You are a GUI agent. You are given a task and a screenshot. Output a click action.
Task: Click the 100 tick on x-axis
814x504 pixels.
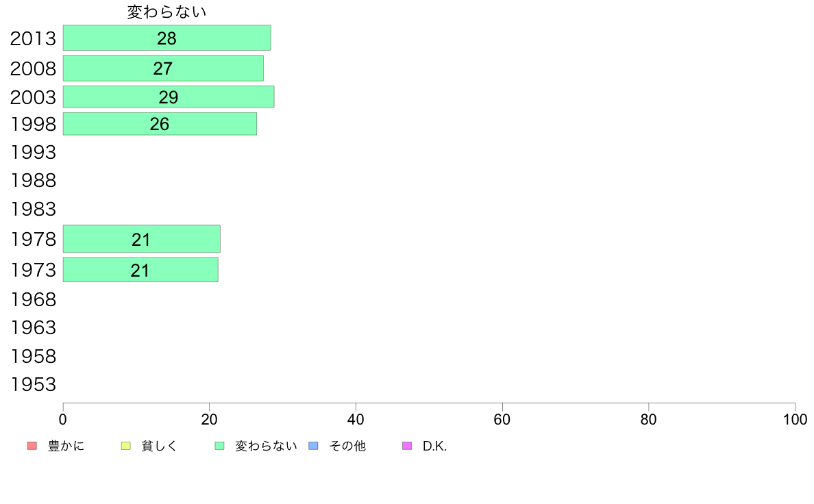(795, 419)
